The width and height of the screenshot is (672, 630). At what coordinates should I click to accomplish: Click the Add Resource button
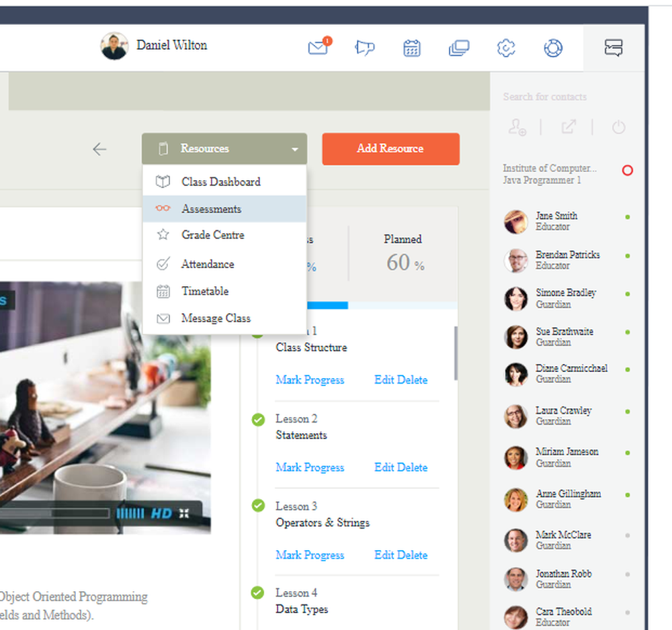coord(391,148)
